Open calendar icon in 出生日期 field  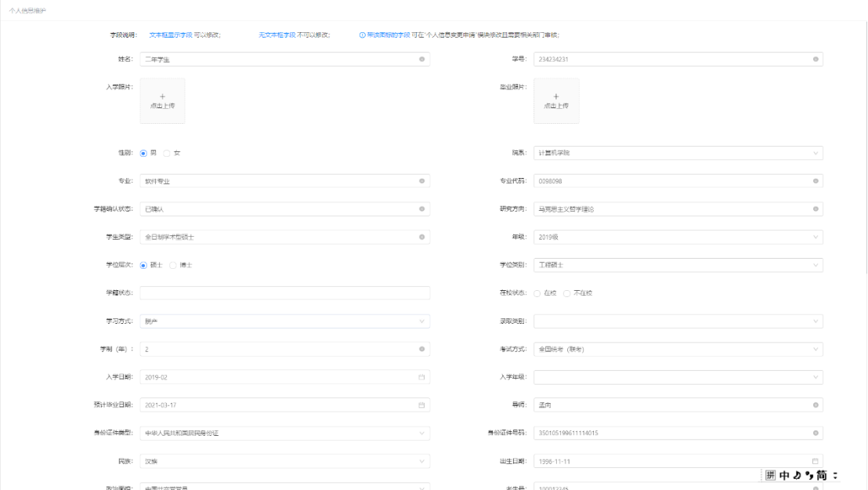(x=816, y=461)
